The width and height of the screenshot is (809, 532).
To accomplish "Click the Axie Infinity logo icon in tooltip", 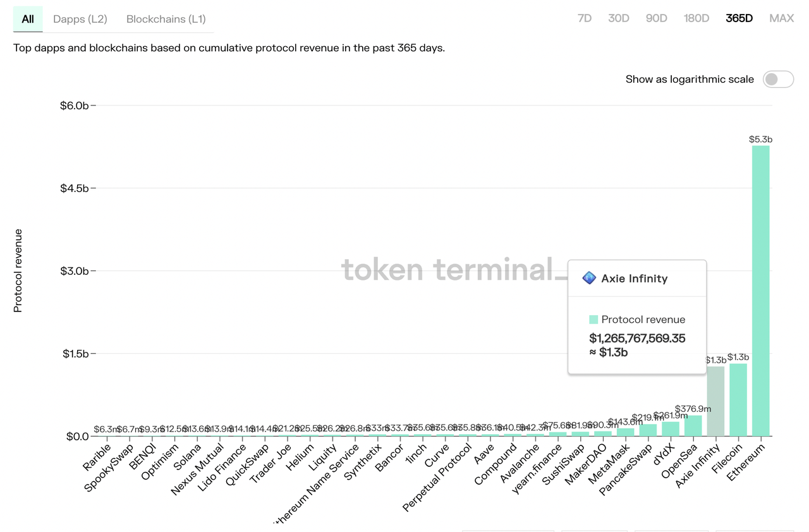I will pyautogui.click(x=589, y=278).
